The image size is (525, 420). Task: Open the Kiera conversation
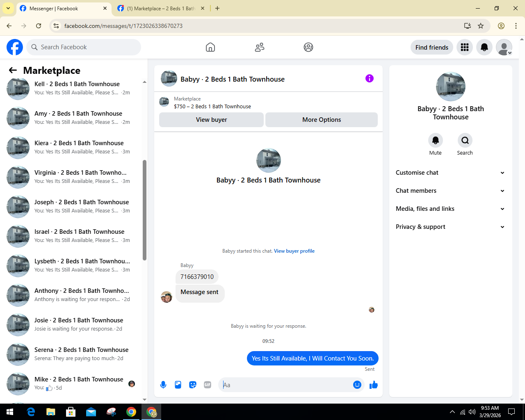tap(72, 147)
